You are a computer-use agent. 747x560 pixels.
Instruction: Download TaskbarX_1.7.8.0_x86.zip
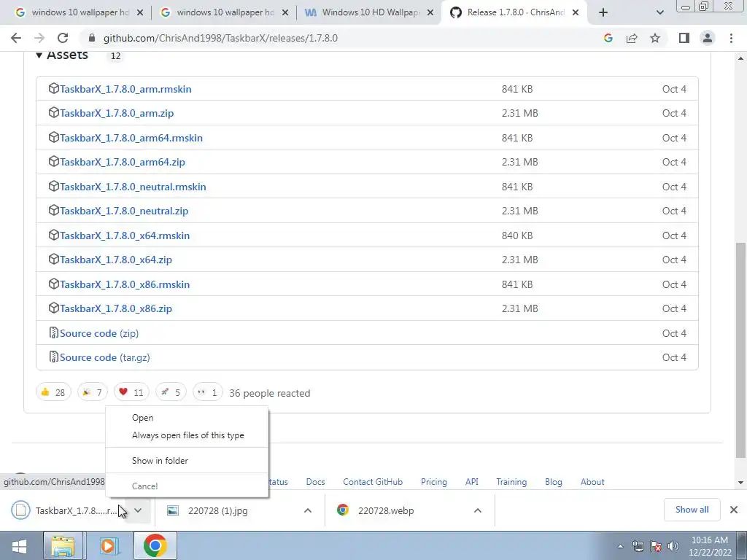[x=116, y=309]
